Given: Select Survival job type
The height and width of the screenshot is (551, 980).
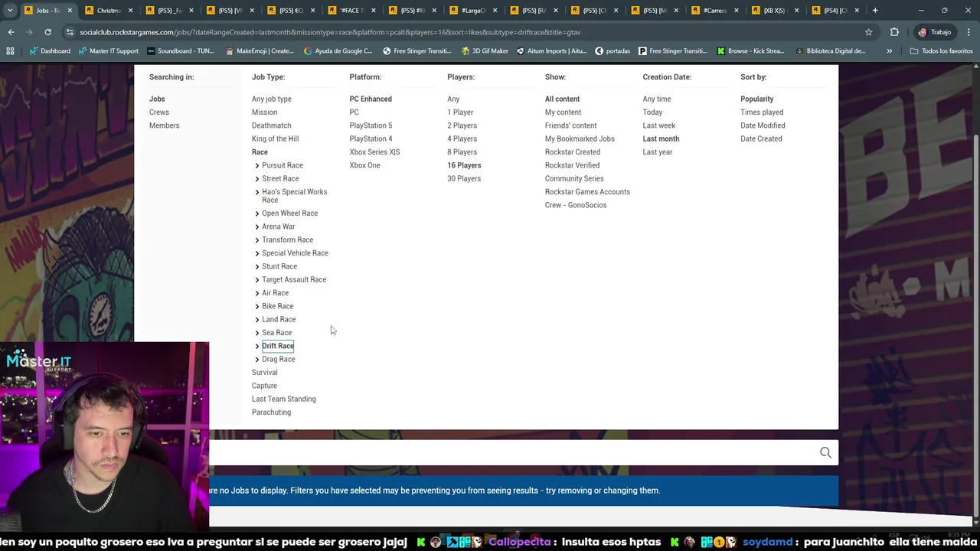Looking at the screenshot, I should [x=264, y=373].
